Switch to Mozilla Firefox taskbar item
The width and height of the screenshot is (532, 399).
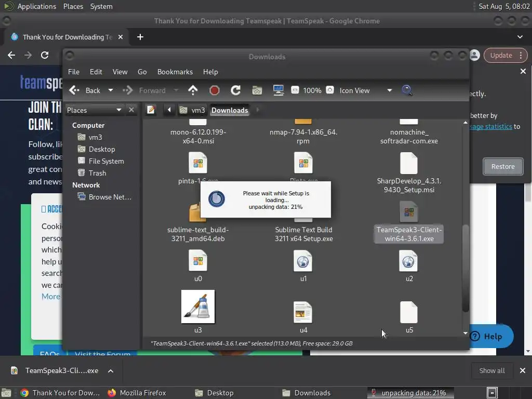click(137, 393)
